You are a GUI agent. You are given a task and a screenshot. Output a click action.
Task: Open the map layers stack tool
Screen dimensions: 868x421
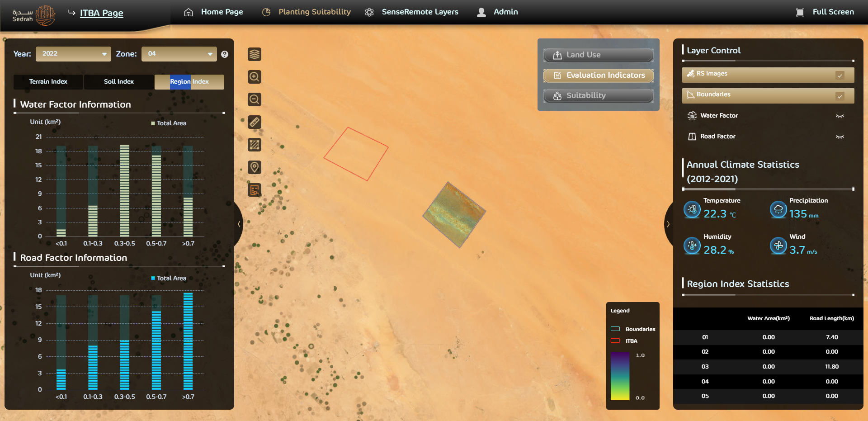tap(255, 54)
